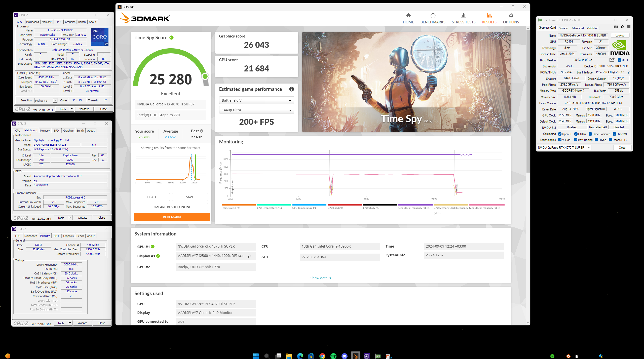The width and height of the screenshot is (644, 359).
Task: Click the Frame rate (FPS) orange legend swatch
Action: point(238,205)
